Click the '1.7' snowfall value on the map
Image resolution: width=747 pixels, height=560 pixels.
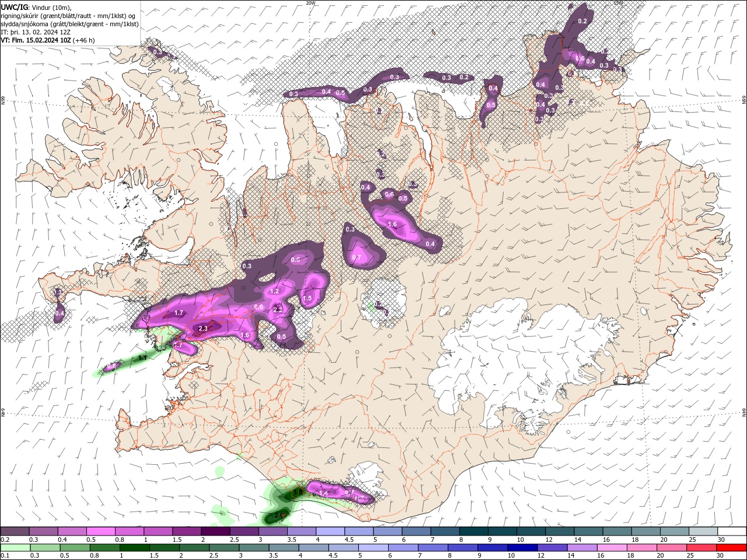(179, 313)
